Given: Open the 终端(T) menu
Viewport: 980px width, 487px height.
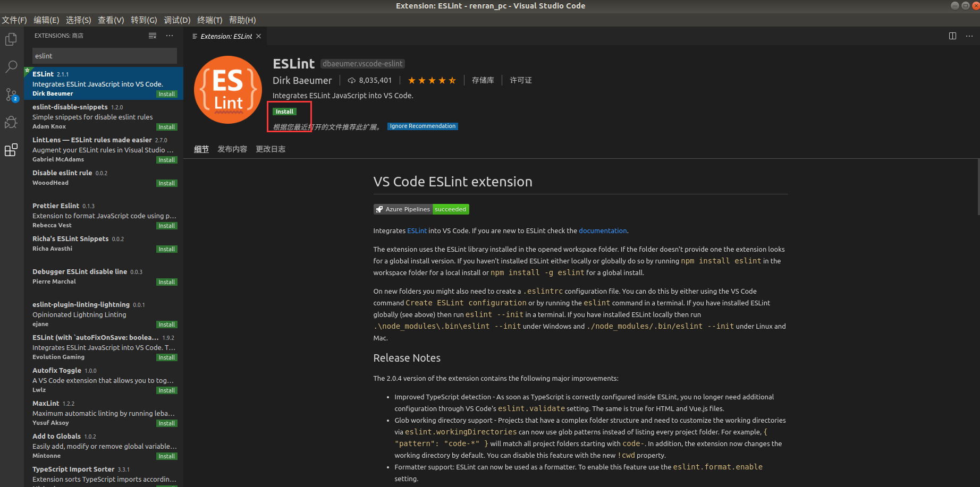Looking at the screenshot, I should point(210,20).
